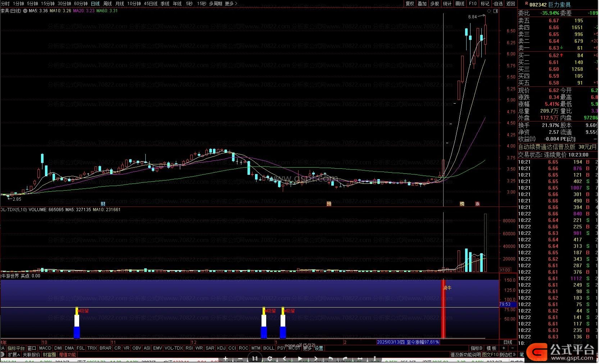Switch chart period to 60分钟
The image size is (600, 364).
(x=81, y=4)
